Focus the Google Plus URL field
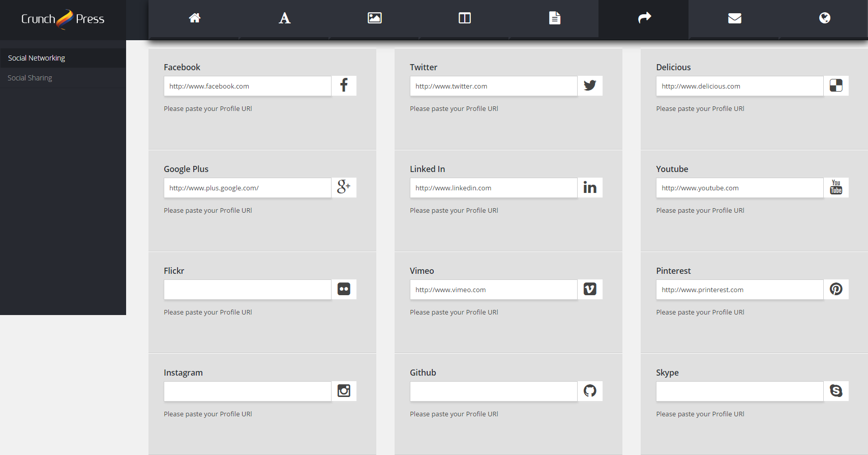 pyautogui.click(x=248, y=188)
